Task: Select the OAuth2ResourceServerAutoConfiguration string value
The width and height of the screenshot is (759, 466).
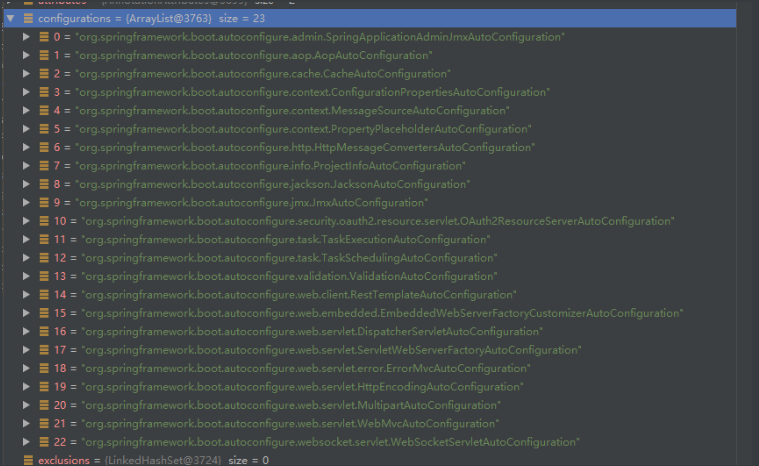Action: [x=378, y=221]
